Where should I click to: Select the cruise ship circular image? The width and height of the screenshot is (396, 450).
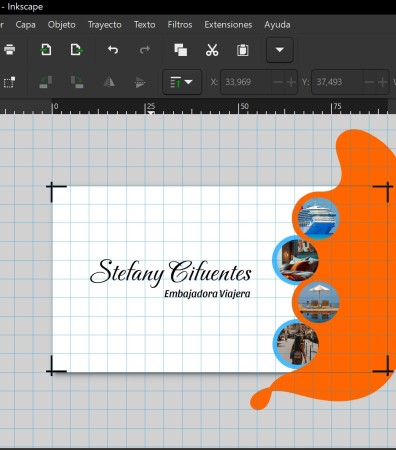click(318, 218)
